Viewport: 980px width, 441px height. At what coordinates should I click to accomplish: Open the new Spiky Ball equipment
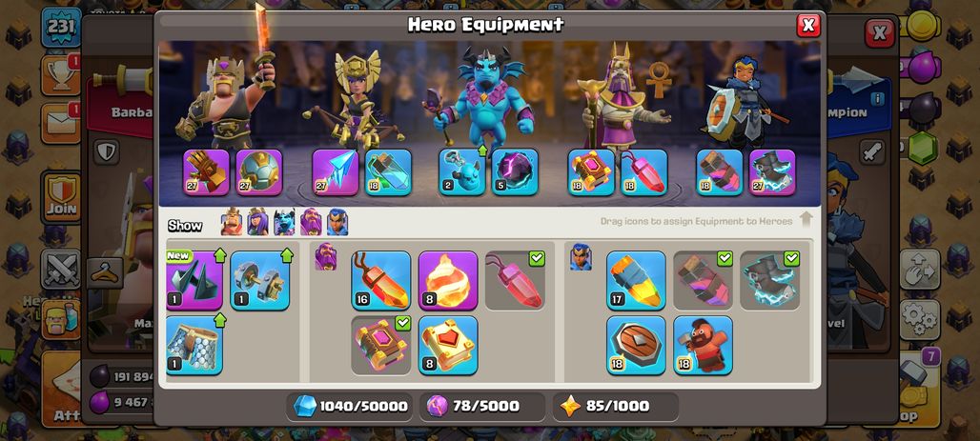click(x=194, y=280)
